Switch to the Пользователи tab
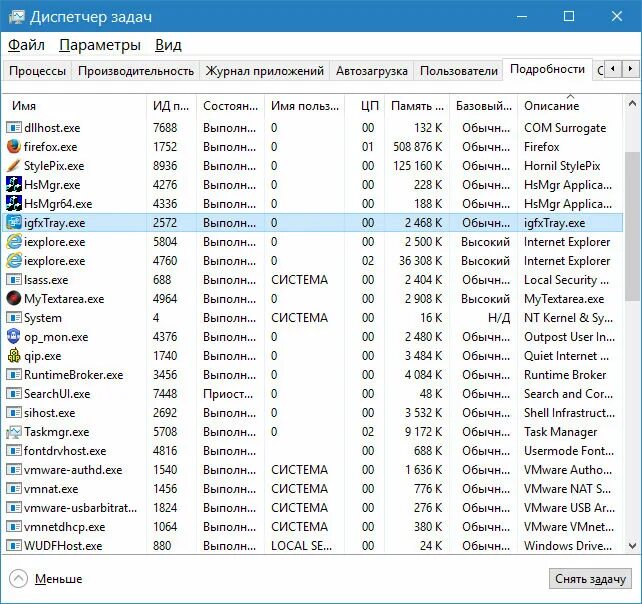Screen dimensions: 642x604 [459, 71]
